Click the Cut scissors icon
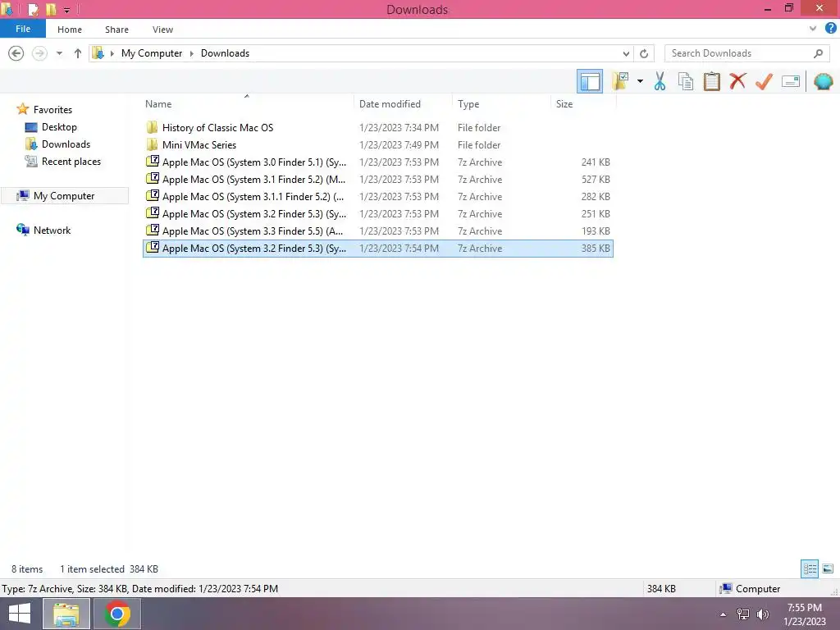Viewport: 840px width, 630px height. (x=660, y=81)
